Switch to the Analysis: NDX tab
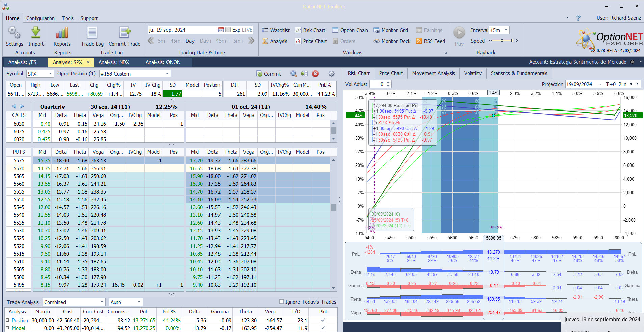 point(114,62)
